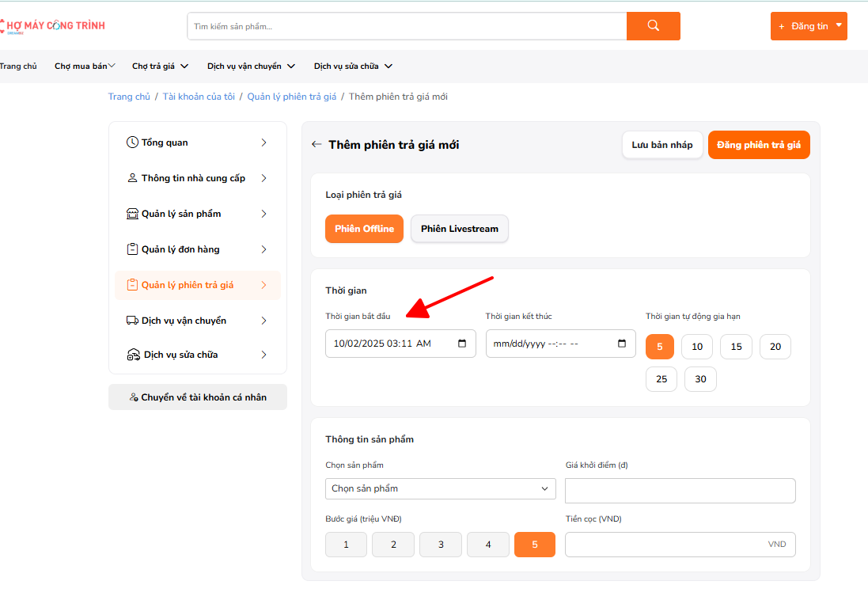868x600 pixels.
Task: Click the Giá khởi điểm input field
Action: click(x=680, y=491)
